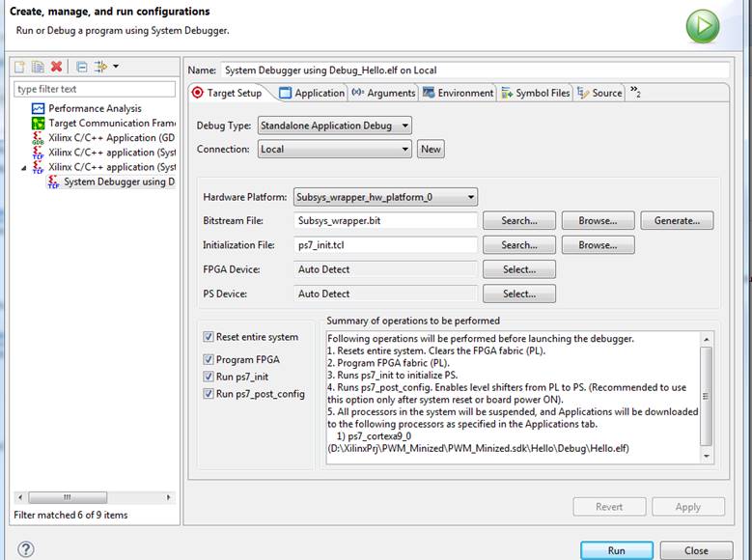The height and width of the screenshot is (560, 752).
Task: Click the green Run icon at top right
Action: pyautogui.click(x=702, y=26)
